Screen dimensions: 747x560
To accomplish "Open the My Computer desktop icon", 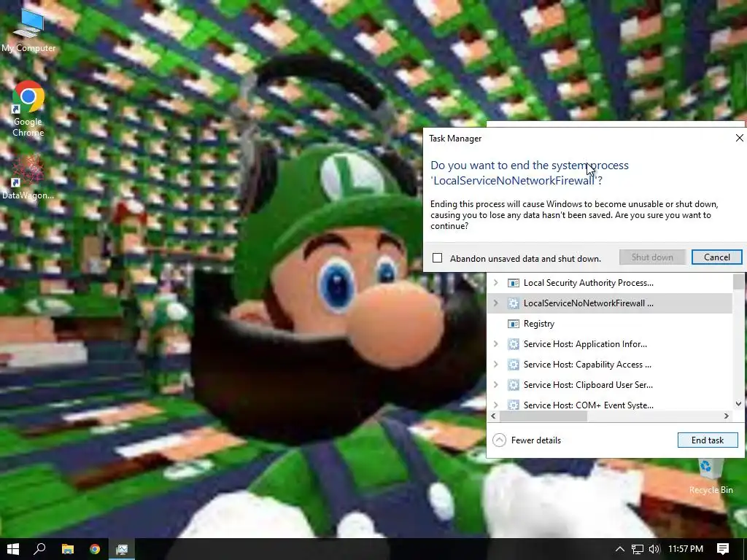I will click(28, 31).
